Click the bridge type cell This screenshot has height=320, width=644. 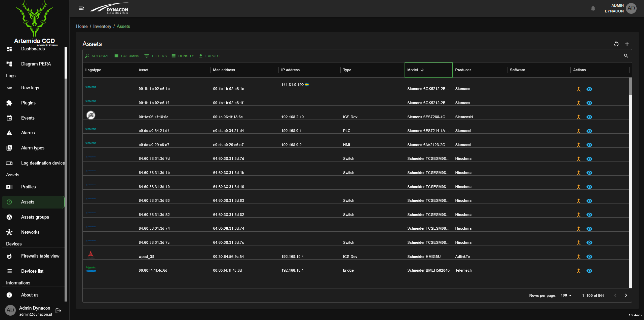(x=348, y=270)
